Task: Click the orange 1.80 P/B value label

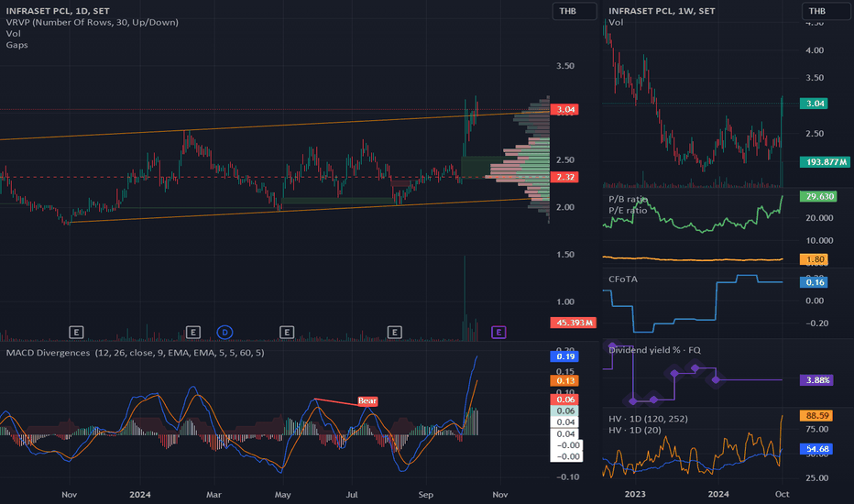Action: [814, 259]
